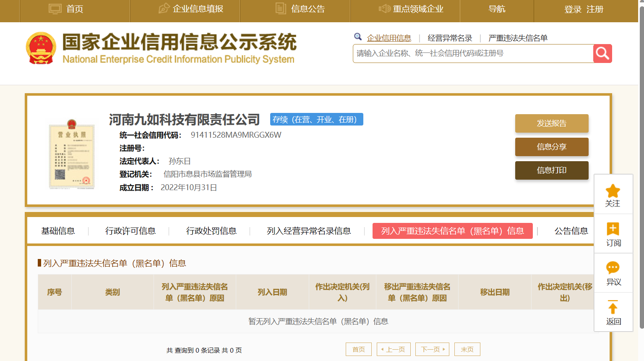Screen dimensions: 644x361
Task: Click the 暂无列入严重违法失信名单 empty row text
Action: (318, 322)
